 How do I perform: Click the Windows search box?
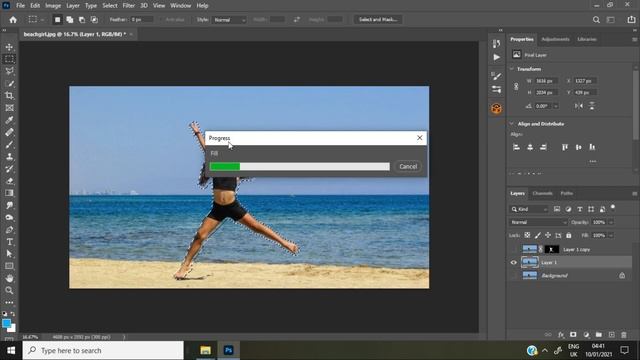103,351
